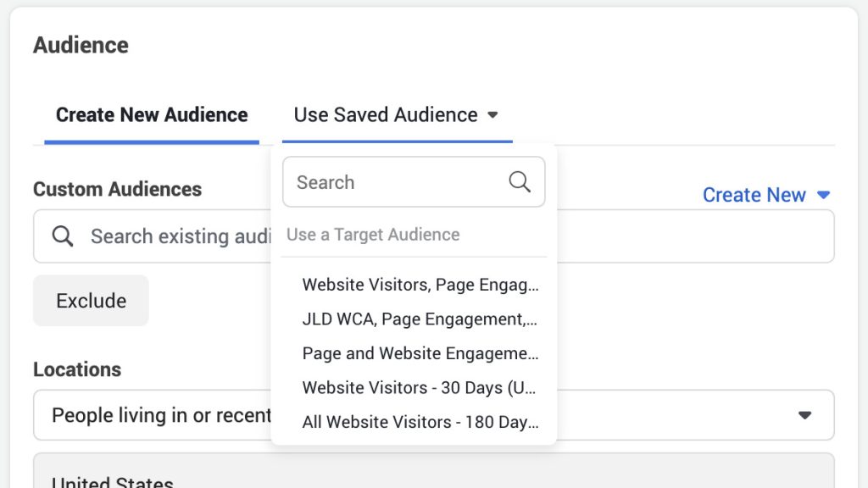Choose 'Page and Website Engageme...' audience
868x488 pixels.
[x=420, y=353]
